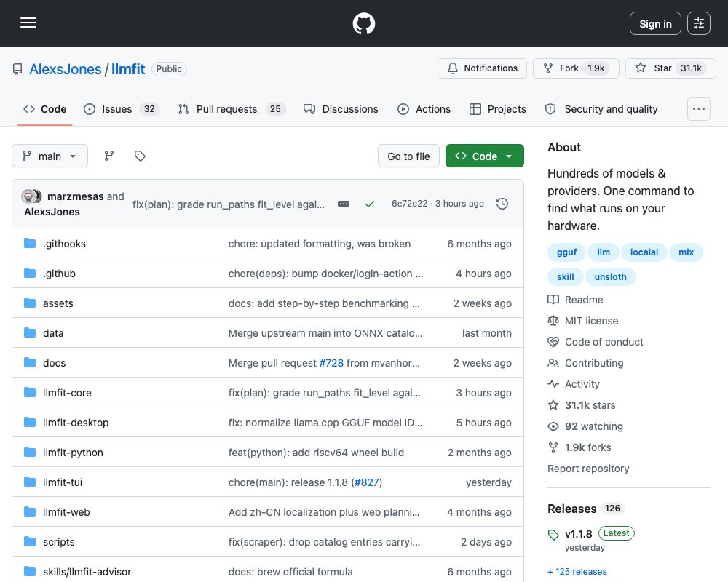Open the llmfit-core folder
This screenshot has height=582, width=728.
click(x=67, y=393)
